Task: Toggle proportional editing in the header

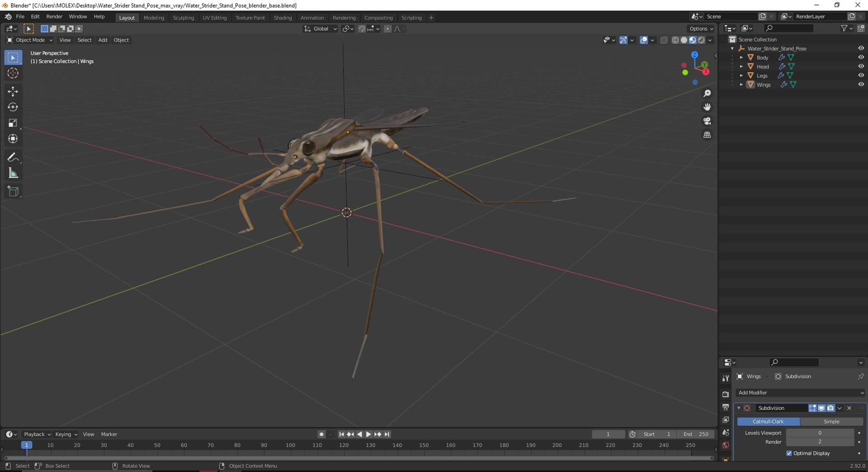Action: pyautogui.click(x=387, y=28)
